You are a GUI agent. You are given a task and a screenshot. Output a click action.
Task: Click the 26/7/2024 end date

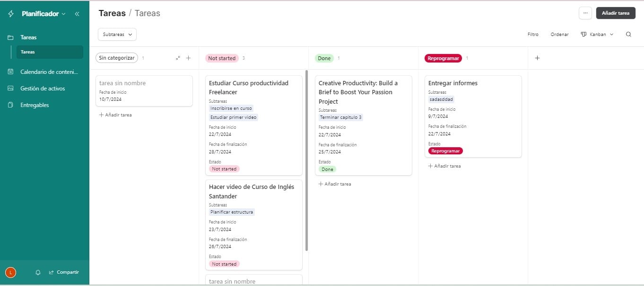220,247
